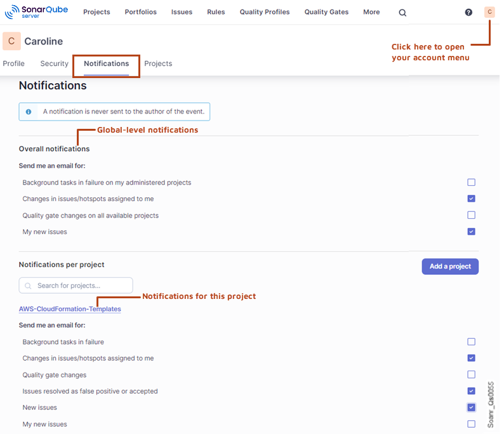Switch to the account Projects tab
The height and width of the screenshot is (436, 504).
(159, 64)
